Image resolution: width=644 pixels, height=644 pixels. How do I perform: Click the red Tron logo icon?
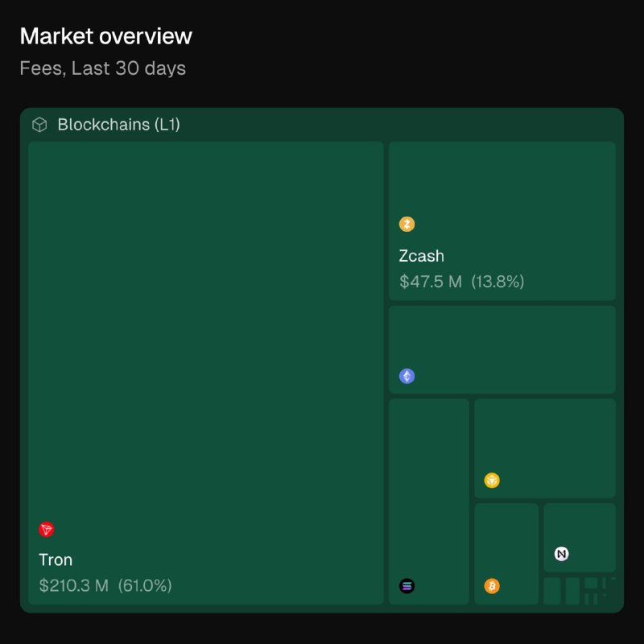point(47,530)
